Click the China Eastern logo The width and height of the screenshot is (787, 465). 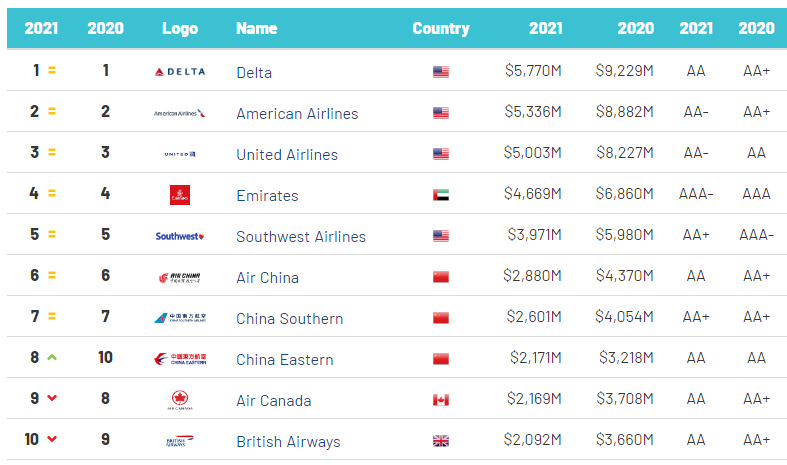click(x=180, y=359)
